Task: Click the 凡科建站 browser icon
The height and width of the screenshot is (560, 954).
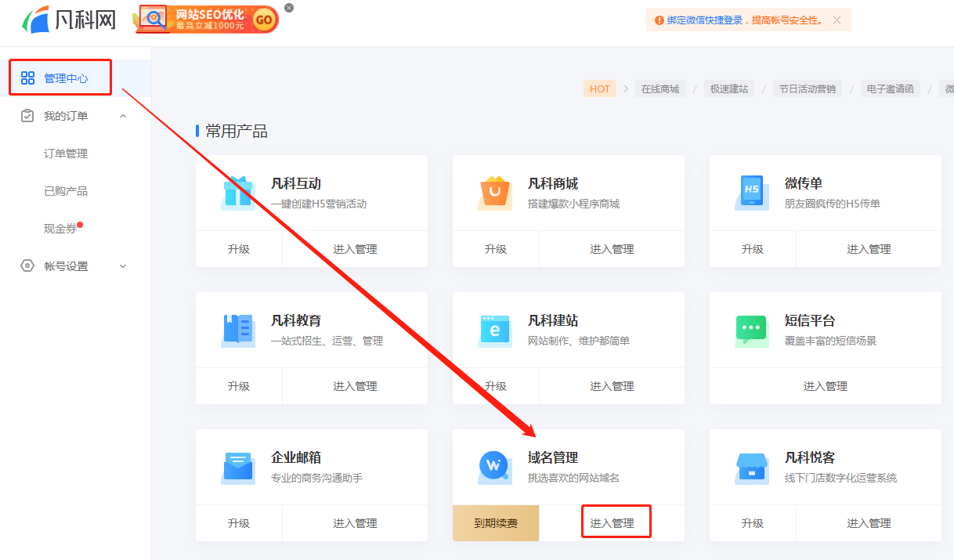Action: [495, 330]
